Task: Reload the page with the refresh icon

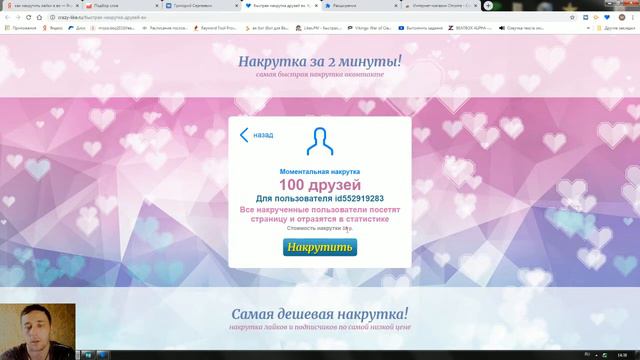Action: pos(29,18)
